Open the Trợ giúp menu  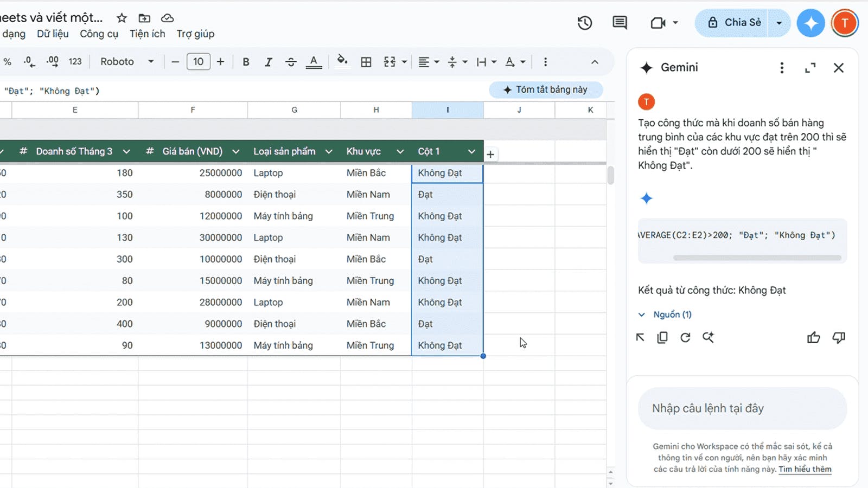tap(195, 34)
